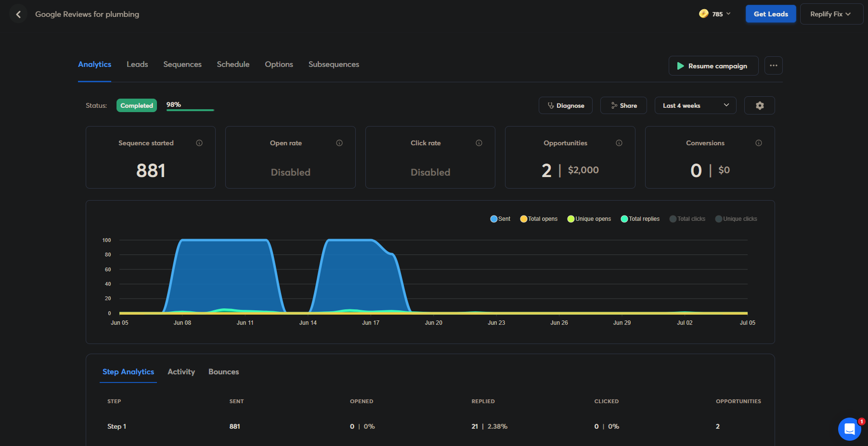Open the three-dots more options menu

pos(773,65)
